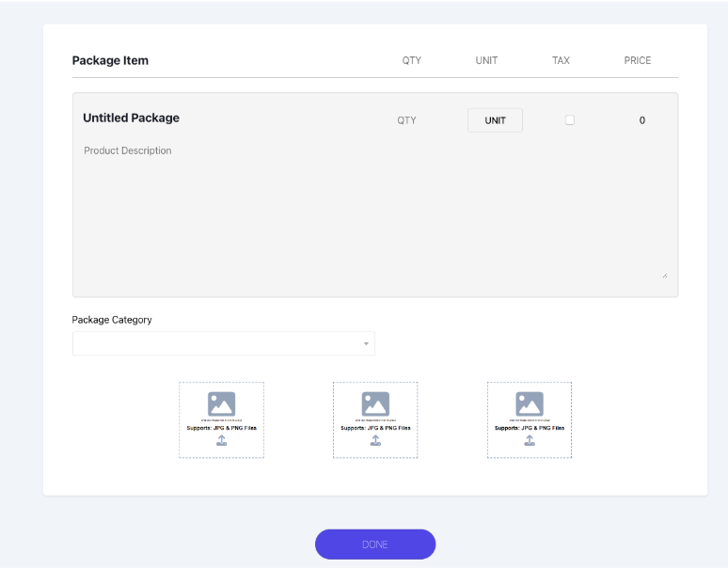Image resolution: width=728 pixels, height=568 pixels.
Task: Click the image placeholder icon in the last upload box
Action: (530, 403)
